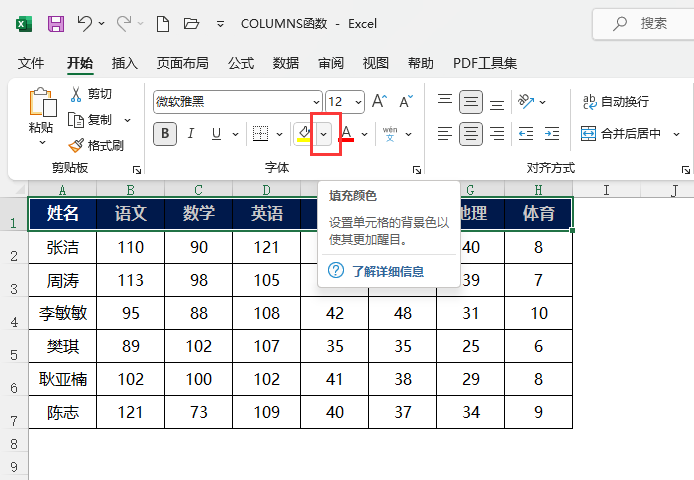Click 格式刷 format painter
694x480 pixels.
(96, 145)
